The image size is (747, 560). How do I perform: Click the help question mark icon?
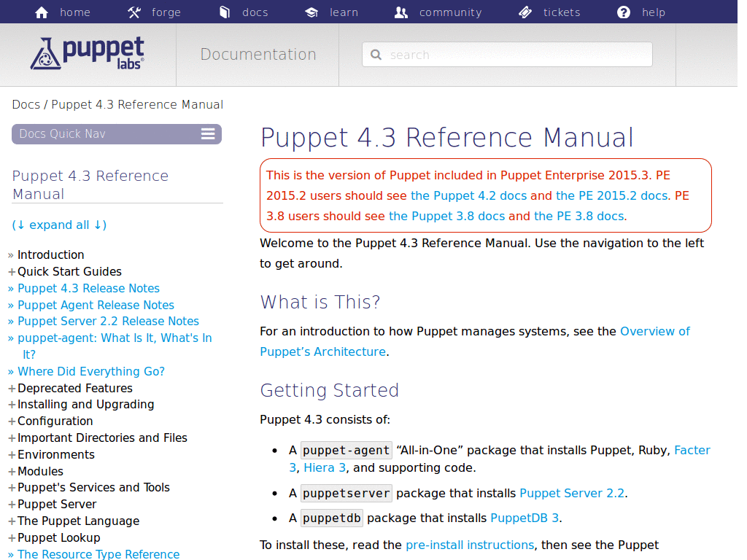click(x=624, y=12)
